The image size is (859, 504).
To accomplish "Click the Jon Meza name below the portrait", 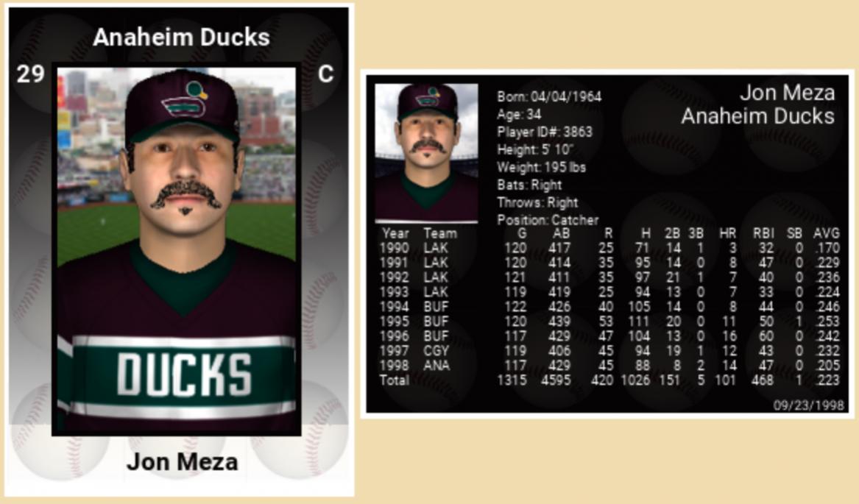I will pyautogui.click(x=182, y=462).
